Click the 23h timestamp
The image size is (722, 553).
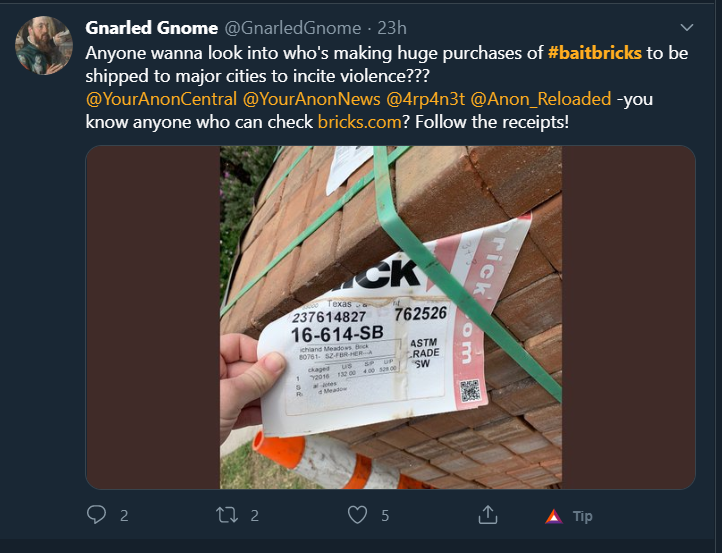(392, 28)
